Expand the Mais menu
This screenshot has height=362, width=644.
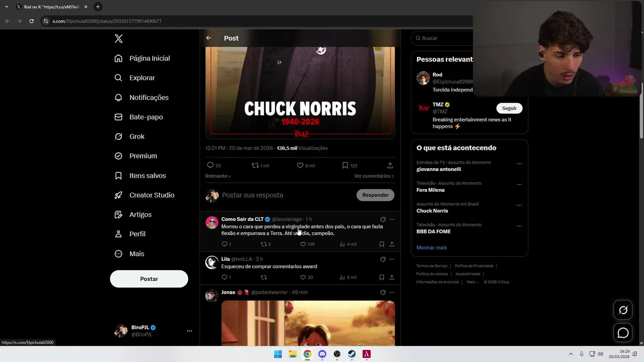129,254
